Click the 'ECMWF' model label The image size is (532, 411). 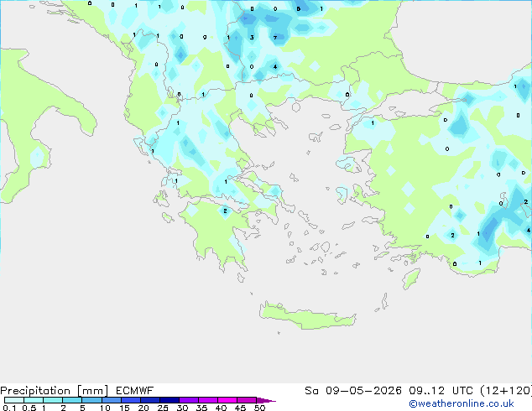point(135,391)
